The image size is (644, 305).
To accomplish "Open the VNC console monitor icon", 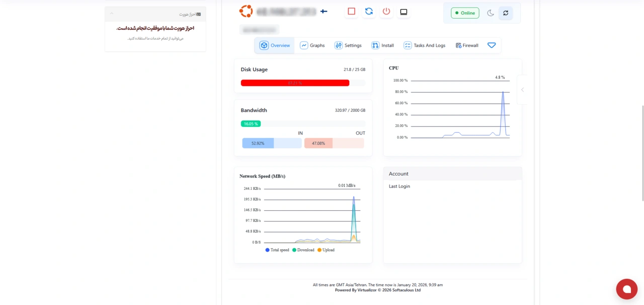I will pos(404,12).
